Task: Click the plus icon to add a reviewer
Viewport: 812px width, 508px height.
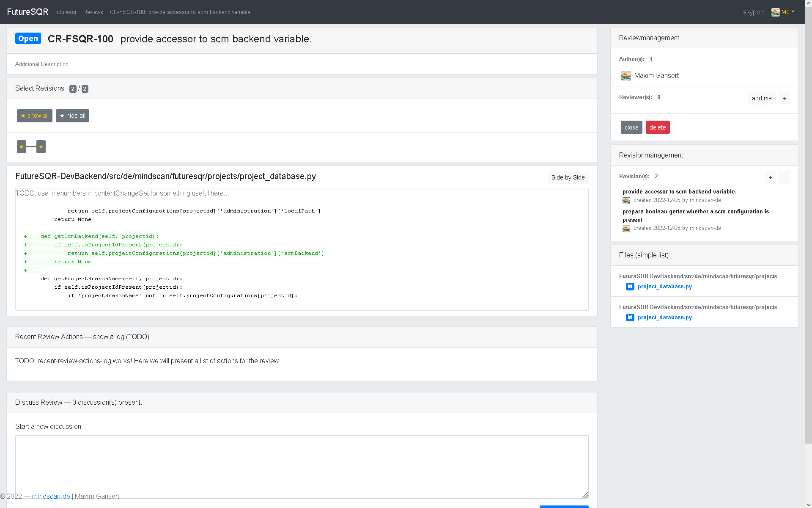Action: (785, 98)
